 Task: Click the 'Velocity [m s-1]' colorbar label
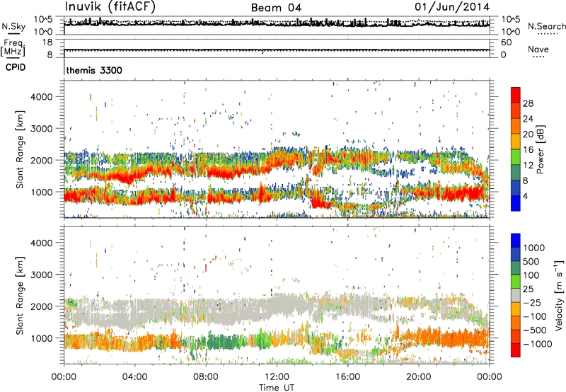pos(559,295)
